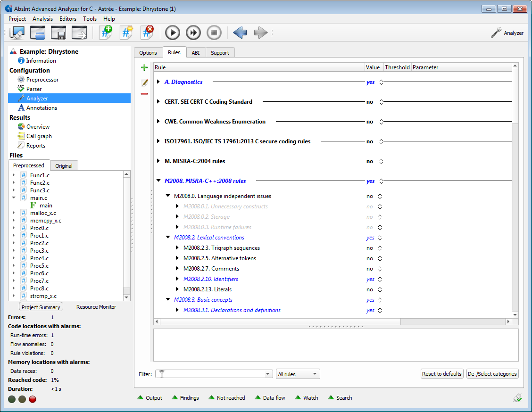Screen dimensions: 532x412
Task: Click the green plus add rule icon
Action: click(144, 67)
